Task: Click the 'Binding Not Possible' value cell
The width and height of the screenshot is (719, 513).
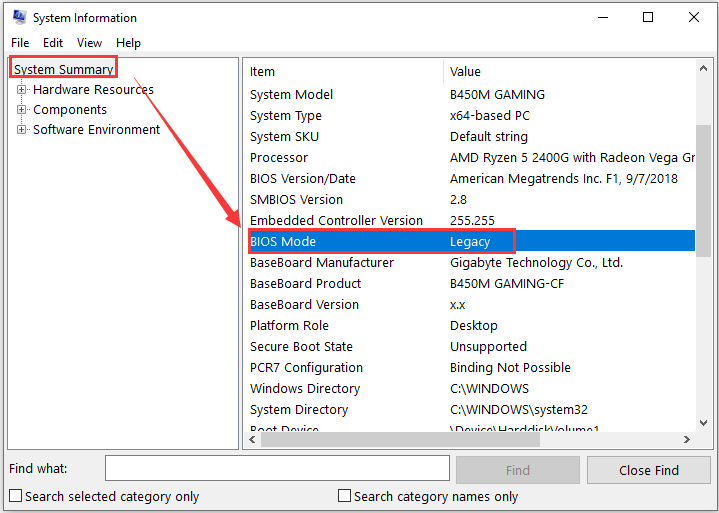Action: coord(510,368)
